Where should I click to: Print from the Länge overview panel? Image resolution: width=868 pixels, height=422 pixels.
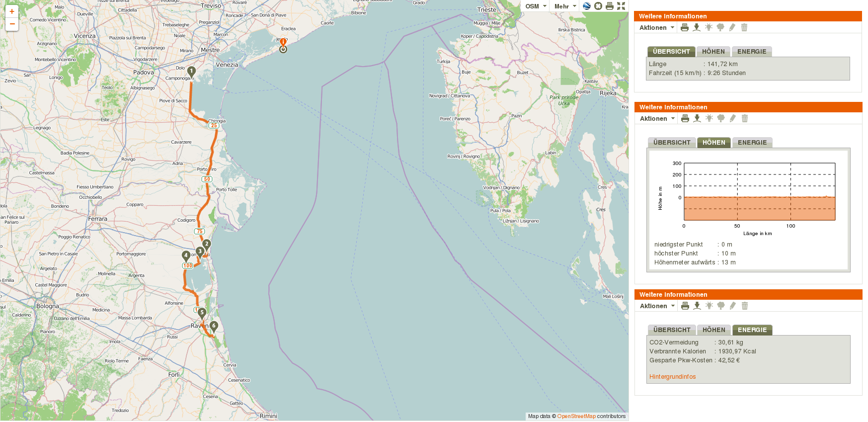pyautogui.click(x=685, y=27)
